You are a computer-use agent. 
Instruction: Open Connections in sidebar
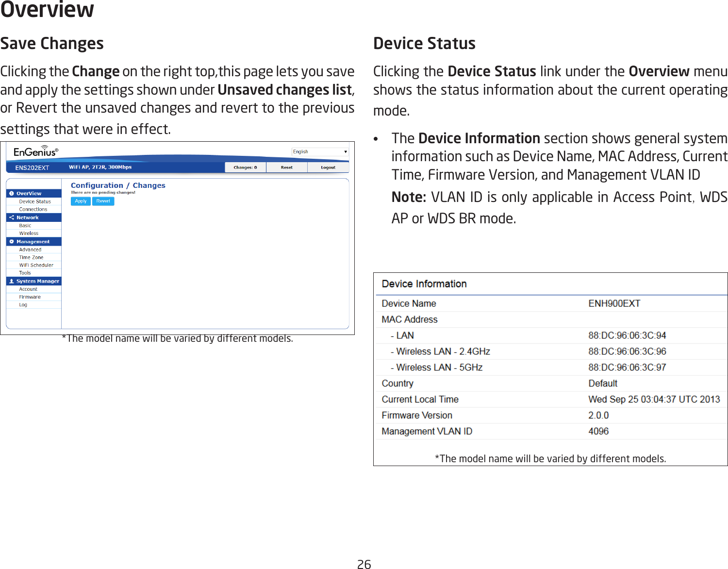point(33,209)
